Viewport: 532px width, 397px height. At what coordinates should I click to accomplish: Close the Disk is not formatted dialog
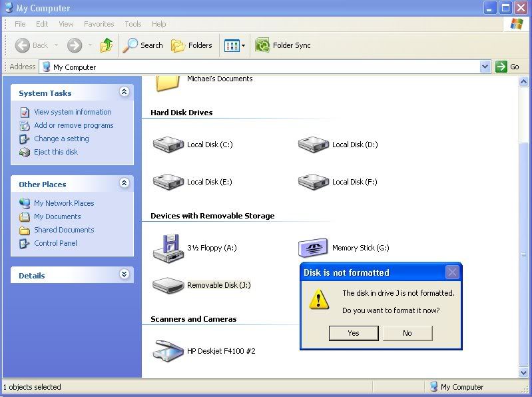tap(452, 272)
